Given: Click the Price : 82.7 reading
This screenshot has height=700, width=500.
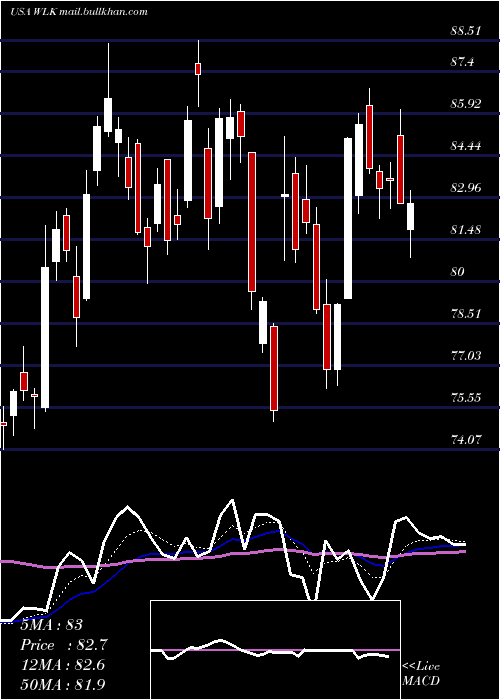Looking at the screenshot, I should [x=64, y=645].
